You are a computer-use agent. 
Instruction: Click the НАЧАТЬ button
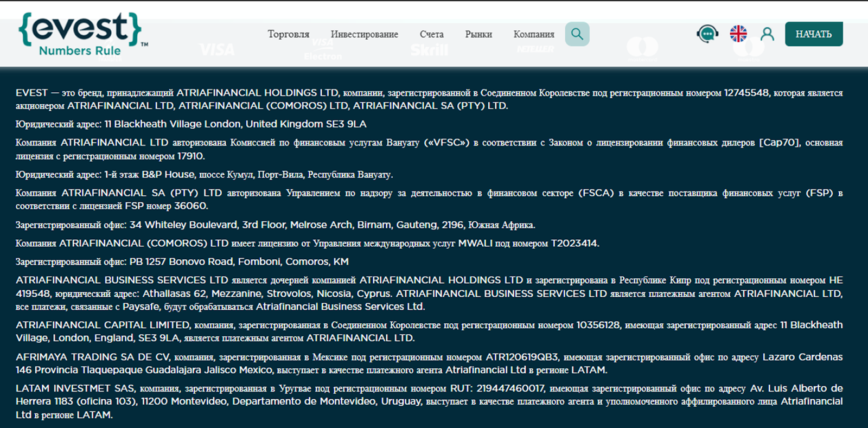(x=814, y=34)
